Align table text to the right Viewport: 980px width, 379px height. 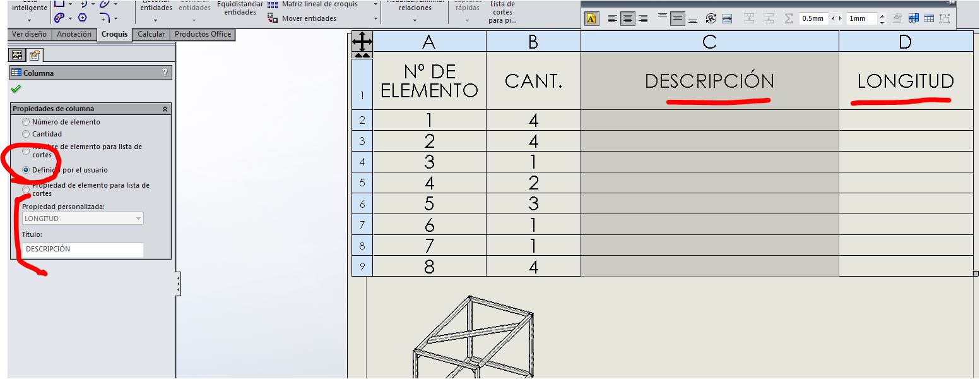643,19
